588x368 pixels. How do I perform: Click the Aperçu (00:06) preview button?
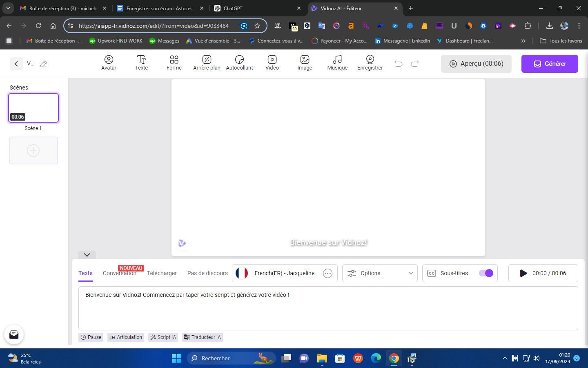[x=476, y=64]
